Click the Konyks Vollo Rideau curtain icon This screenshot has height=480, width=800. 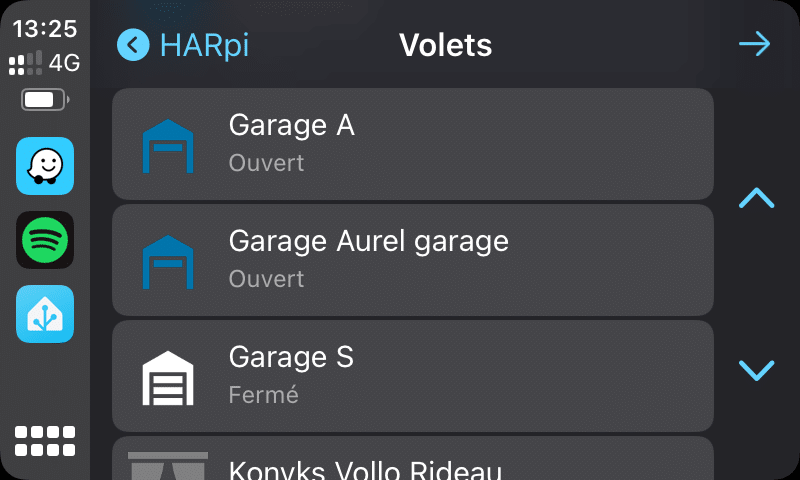pos(168,465)
